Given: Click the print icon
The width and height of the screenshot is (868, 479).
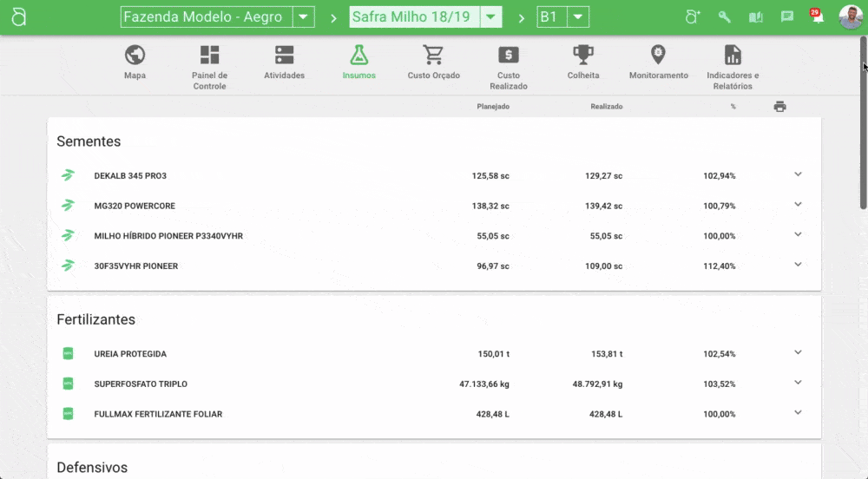Looking at the screenshot, I should [779, 107].
